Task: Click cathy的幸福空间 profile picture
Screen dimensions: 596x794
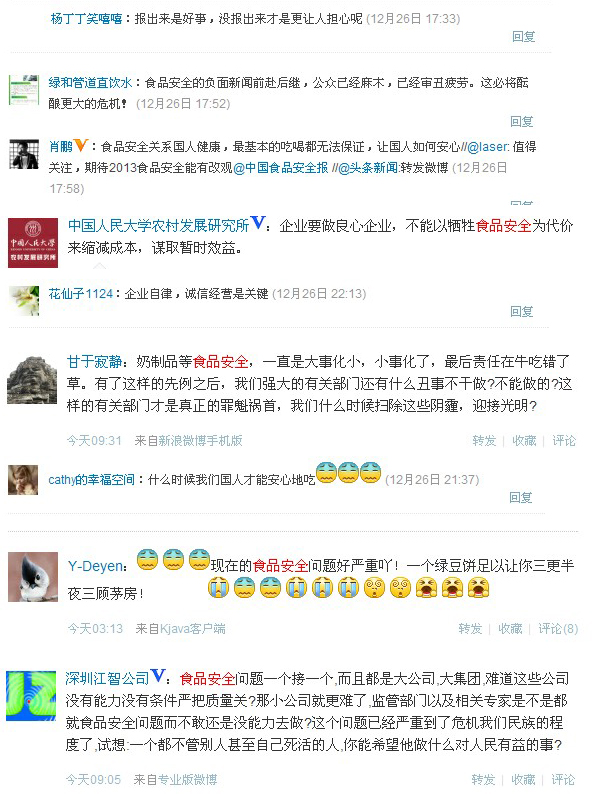Action: [23, 480]
